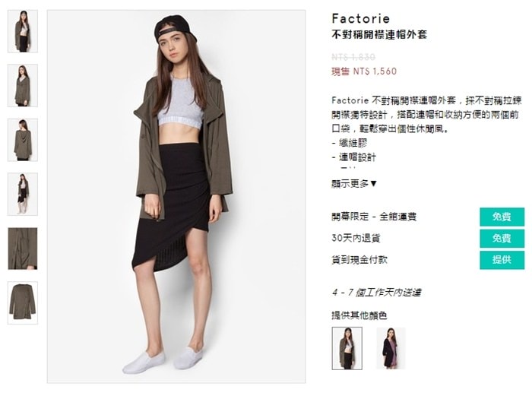This screenshot has width=532, height=399.
Task: Choose the olive green color variant
Action: [347, 348]
